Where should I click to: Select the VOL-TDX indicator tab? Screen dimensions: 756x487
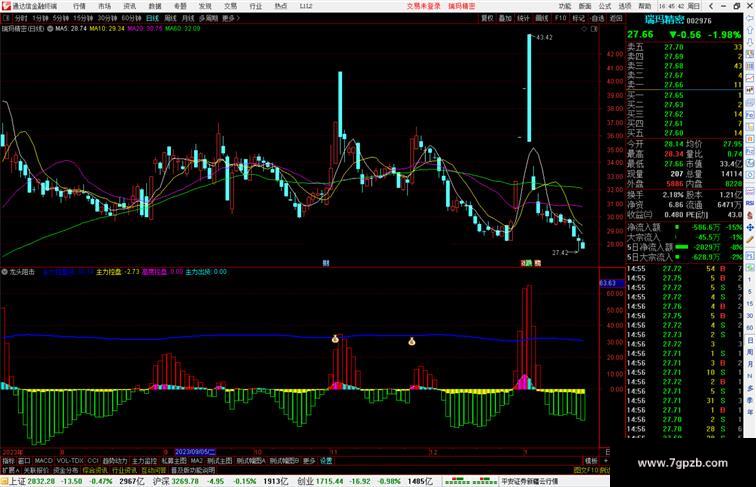pos(70,461)
